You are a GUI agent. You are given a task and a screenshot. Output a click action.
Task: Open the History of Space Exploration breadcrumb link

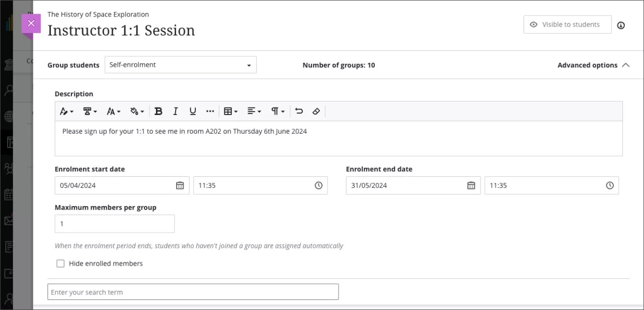point(98,14)
